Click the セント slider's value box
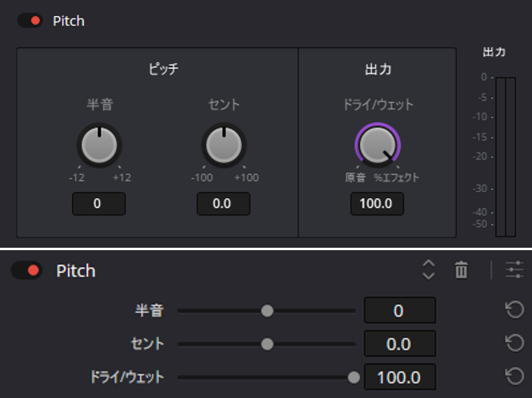Image resolution: width=532 pixels, height=398 pixels. pyautogui.click(x=400, y=344)
